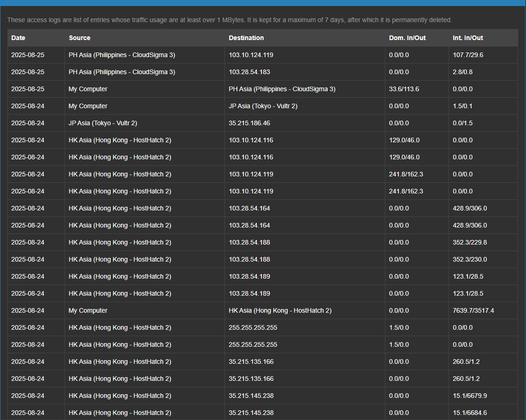
Task: Click destination IP 103.28.54.183
Action: tap(249, 72)
